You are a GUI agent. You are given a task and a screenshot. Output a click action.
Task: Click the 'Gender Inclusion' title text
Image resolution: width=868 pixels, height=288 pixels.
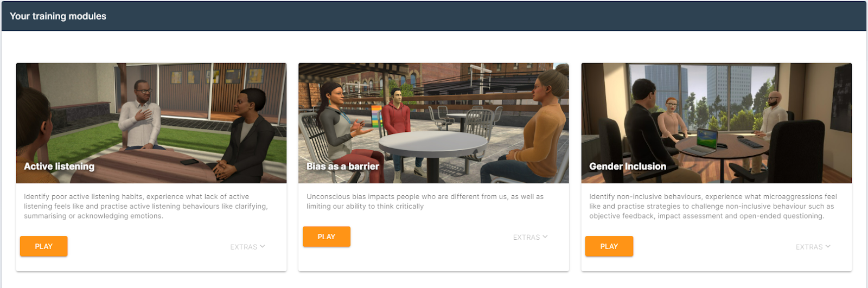coord(628,167)
